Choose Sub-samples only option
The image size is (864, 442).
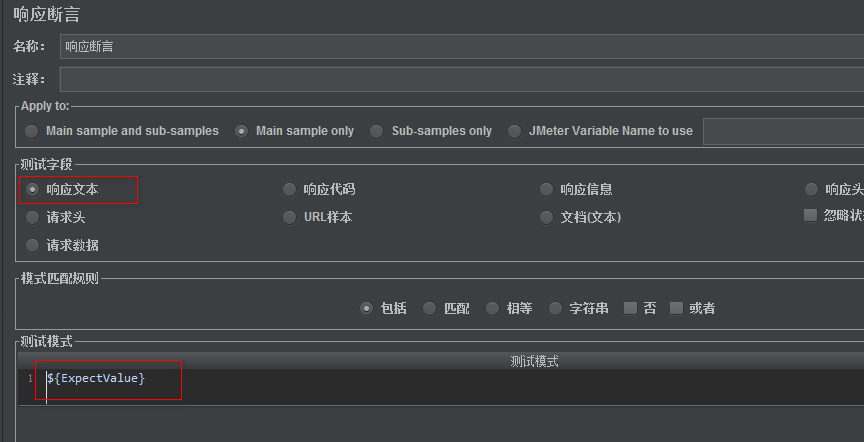377,131
